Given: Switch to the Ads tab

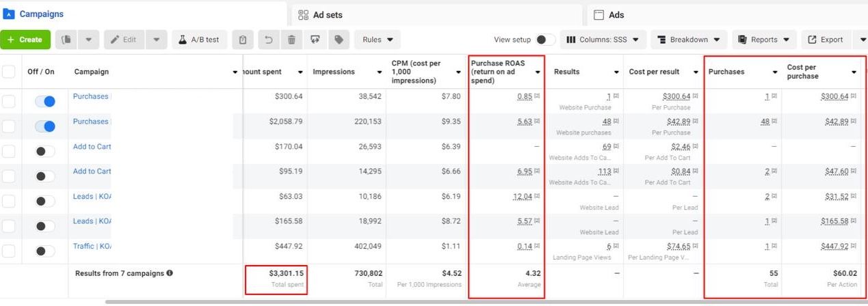Looking at the screenshot, I should [616, 14].
